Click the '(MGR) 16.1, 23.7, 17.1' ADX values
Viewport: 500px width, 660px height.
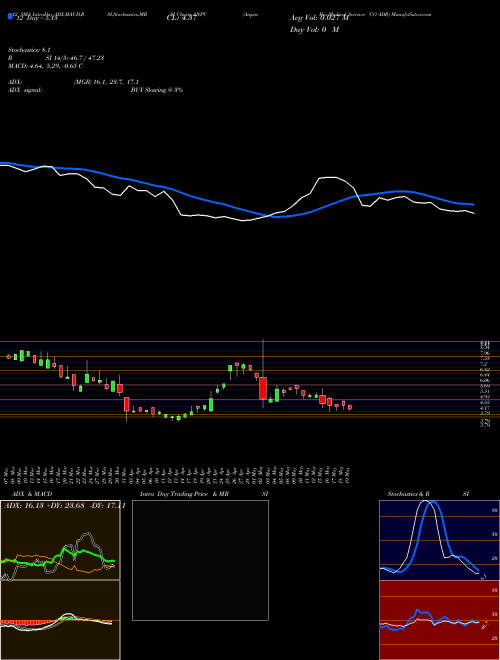106,82
